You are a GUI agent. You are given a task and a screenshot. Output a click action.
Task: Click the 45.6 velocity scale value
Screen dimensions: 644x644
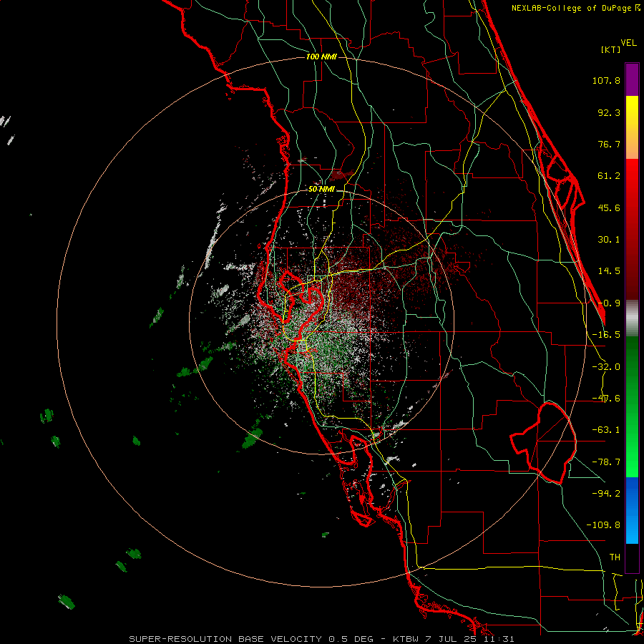(609, 208)
